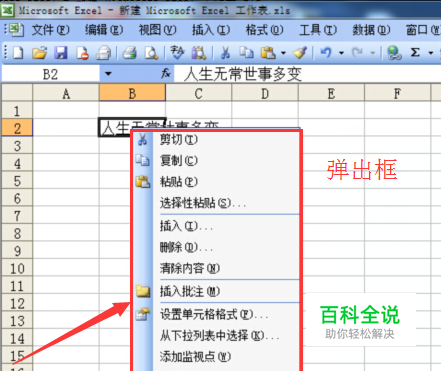Open the 工具(T) menu
Screen dimensions: 441x371
coord(318,30)
